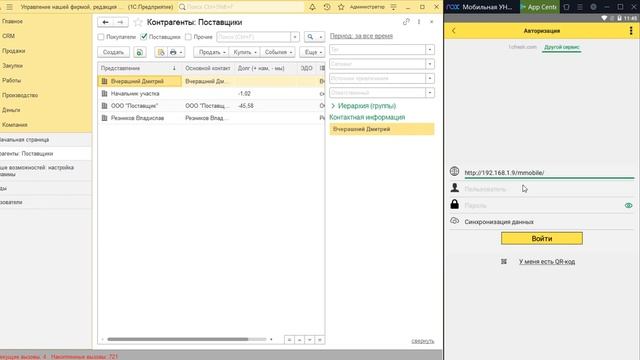The width and height of the screenshot is (640, 360).
Task: Click the user icon beside Пользователь field
Action: coord(454,188)
